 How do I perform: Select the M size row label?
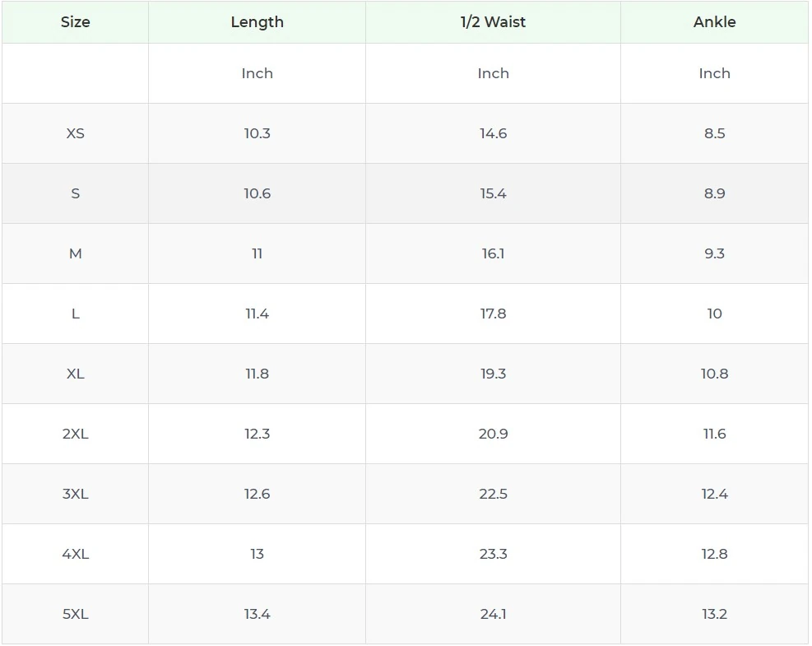pos(75,253)
